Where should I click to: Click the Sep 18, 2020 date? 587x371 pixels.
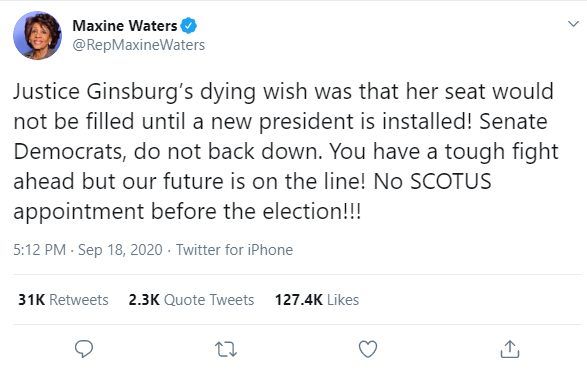(x=120, y=250)
